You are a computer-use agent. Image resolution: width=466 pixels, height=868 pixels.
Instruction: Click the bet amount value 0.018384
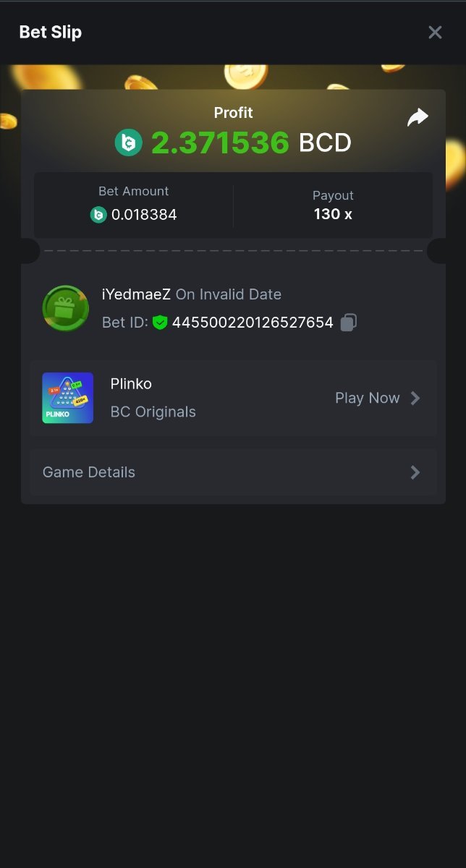point(144,215)
